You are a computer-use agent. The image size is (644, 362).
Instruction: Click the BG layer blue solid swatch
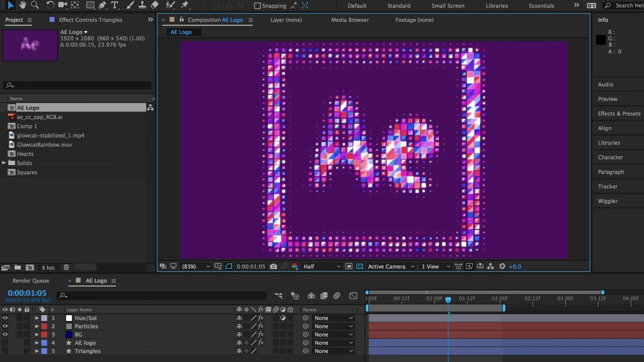click(x=69, y=334)
